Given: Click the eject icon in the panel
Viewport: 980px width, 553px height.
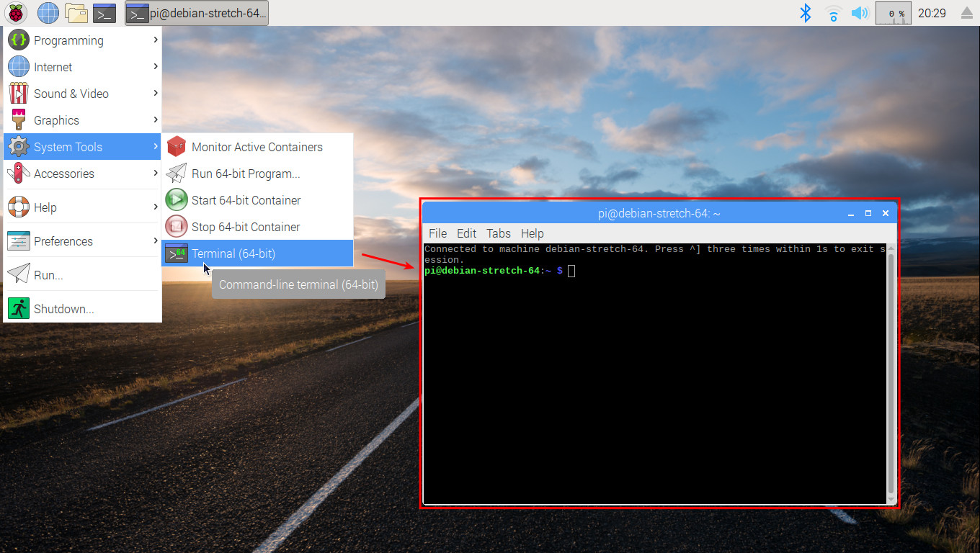Looking at the screenshot, I should 967,13.
